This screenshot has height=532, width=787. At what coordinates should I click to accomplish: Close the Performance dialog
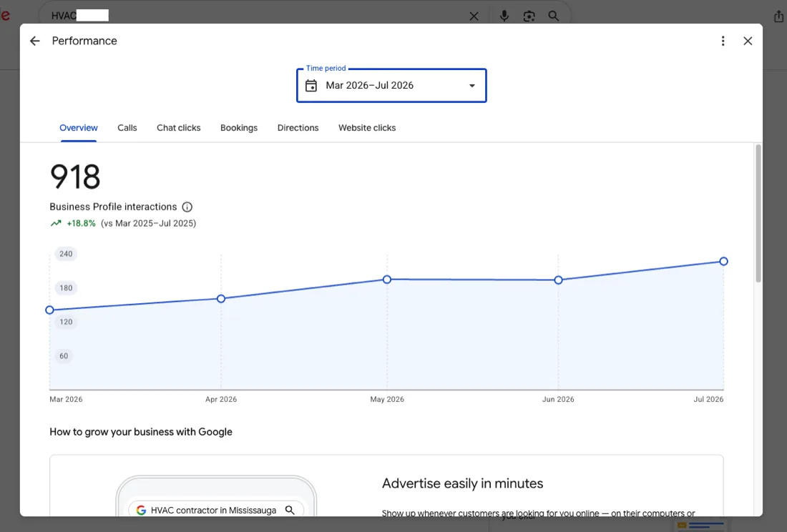click(x=748, y=41)
